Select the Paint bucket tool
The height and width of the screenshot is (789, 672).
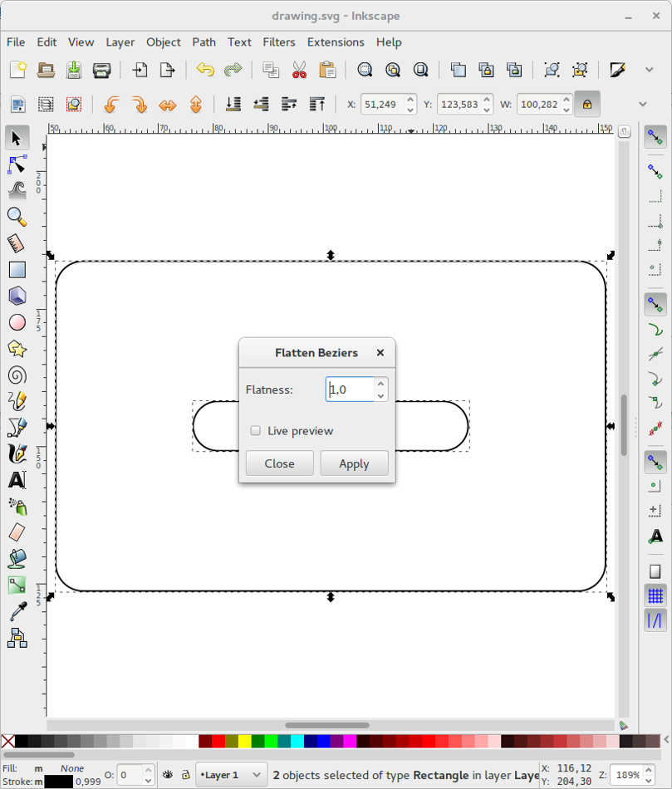(17, 559)
